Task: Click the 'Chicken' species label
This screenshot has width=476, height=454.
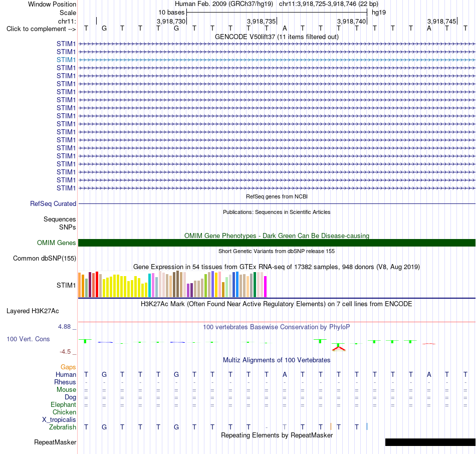Action: click(x=64, y=412)
